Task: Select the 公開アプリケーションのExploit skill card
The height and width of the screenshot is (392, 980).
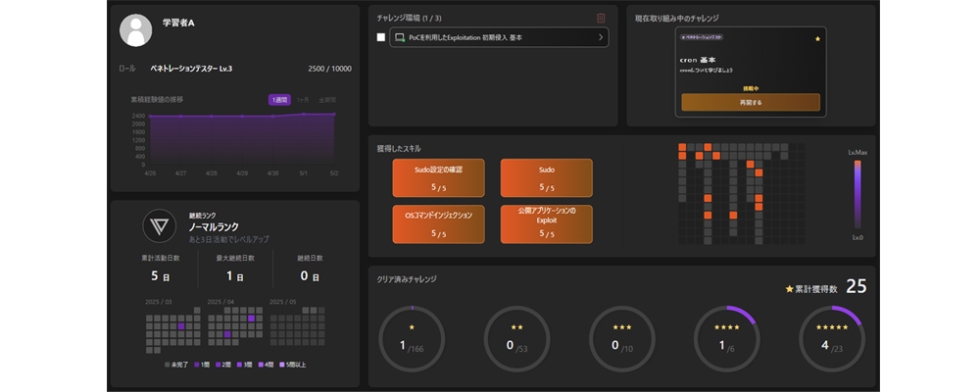Action: [546, 223]
